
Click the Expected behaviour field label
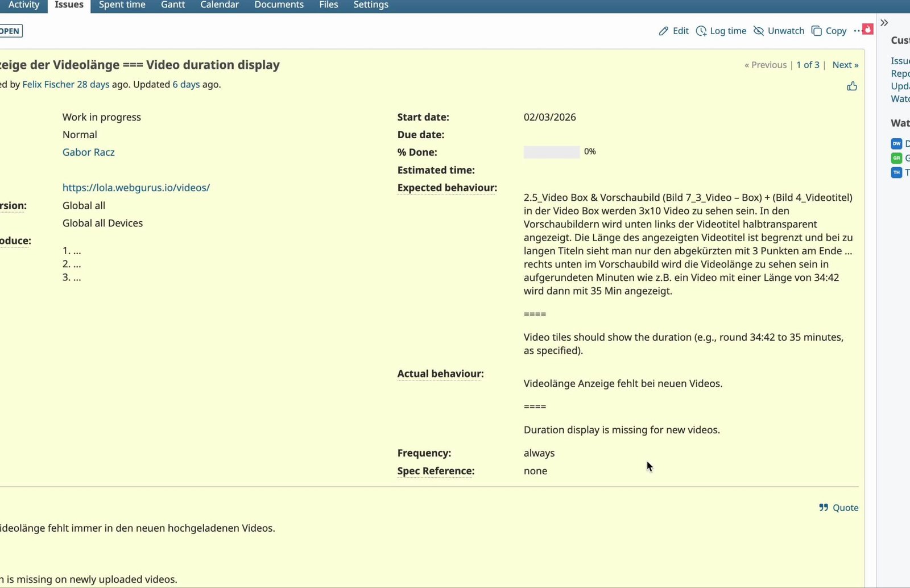click(447, 188)
